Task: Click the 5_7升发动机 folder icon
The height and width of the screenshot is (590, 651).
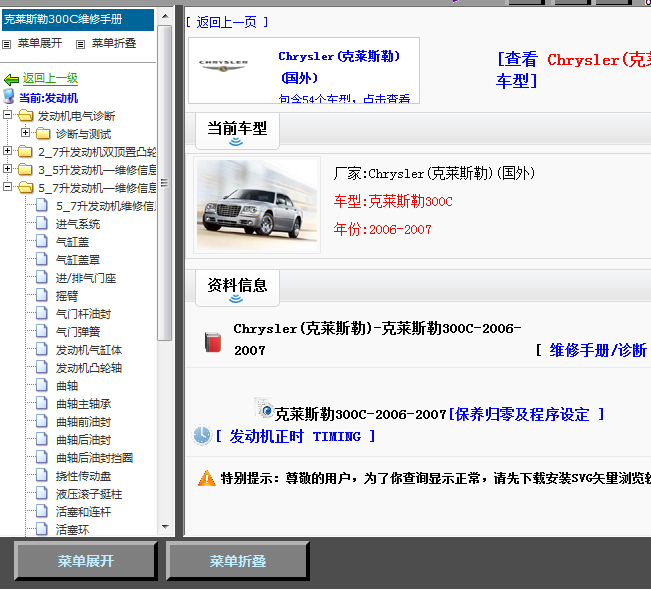Action: click(x=25, y=188)
